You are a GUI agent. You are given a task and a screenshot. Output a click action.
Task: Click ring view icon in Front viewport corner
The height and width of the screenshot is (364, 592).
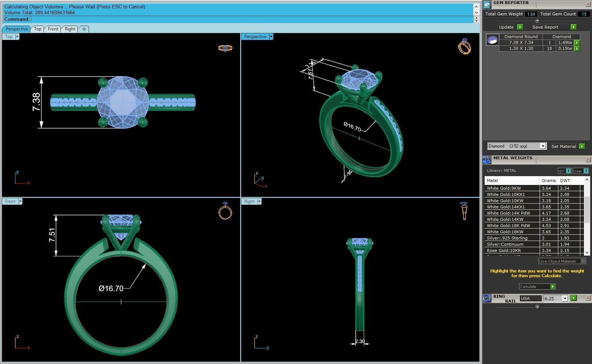coord(225,211)
